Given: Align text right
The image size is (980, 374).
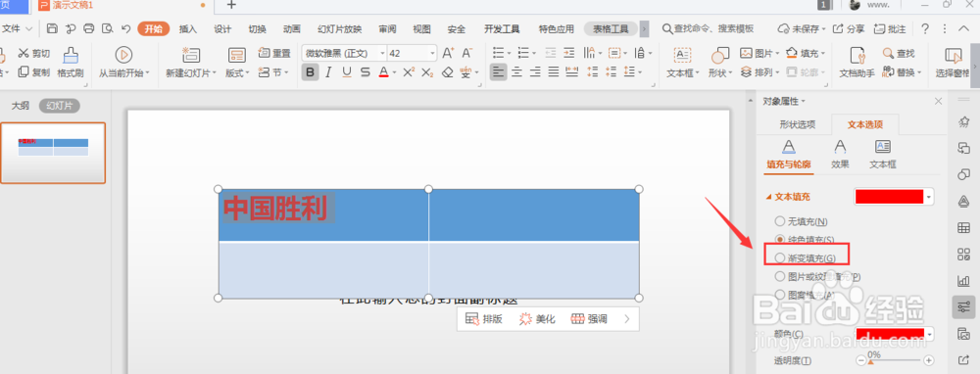Looking at the screenshot, I should [535, 72].
